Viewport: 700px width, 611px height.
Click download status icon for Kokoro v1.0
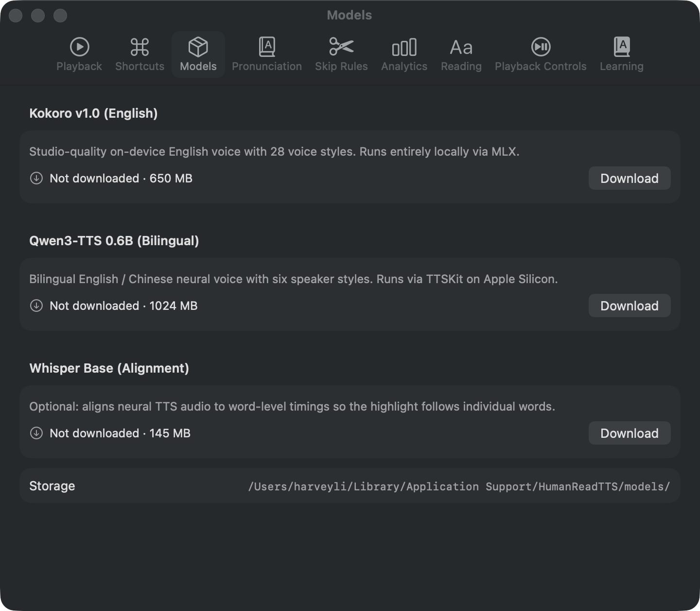tap(36, 178)
